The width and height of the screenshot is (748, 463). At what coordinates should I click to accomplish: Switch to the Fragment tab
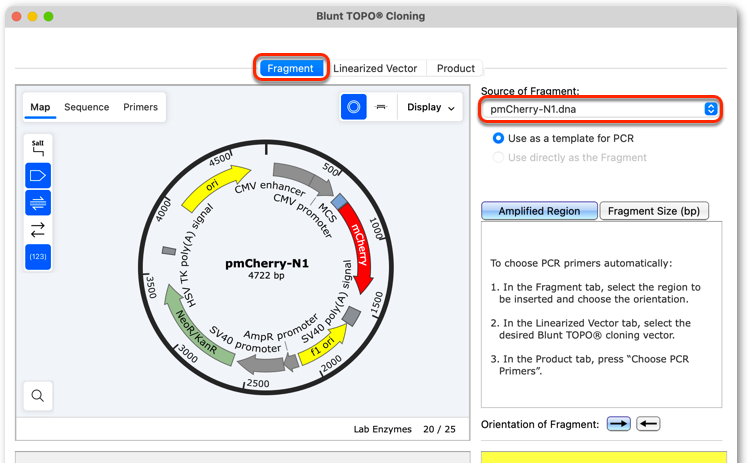click(291, 68)
